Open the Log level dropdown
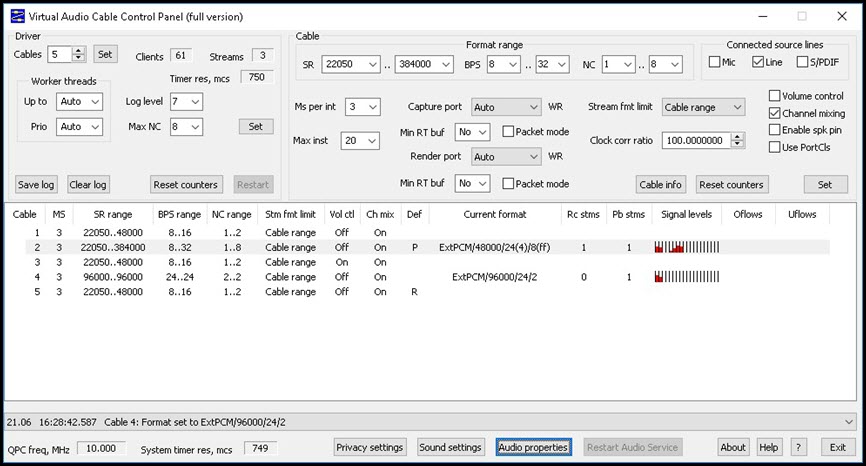The width and height of the screenshot is (866, 466). [x=186, y=102]
